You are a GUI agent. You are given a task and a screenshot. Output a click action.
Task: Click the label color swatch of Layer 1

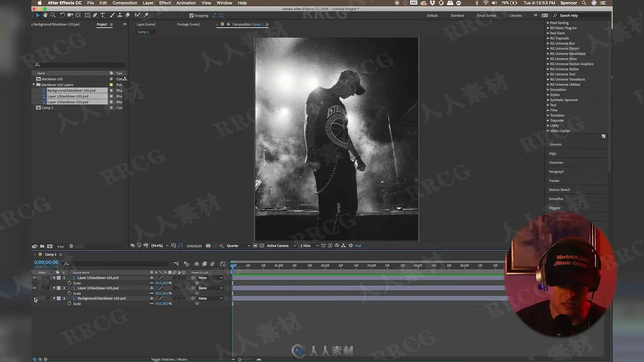click(x=59, y=278)
